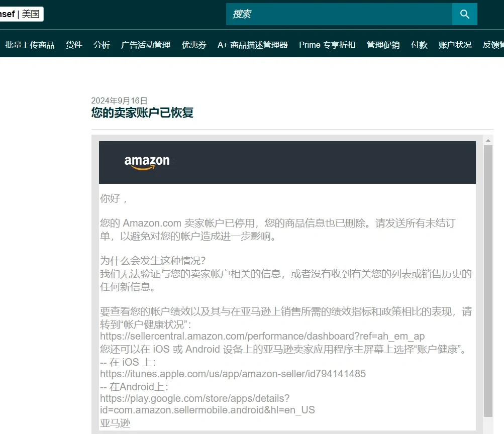Open the itunes.apple.com amazon-seller app link
504x434 pixels.
233,374
